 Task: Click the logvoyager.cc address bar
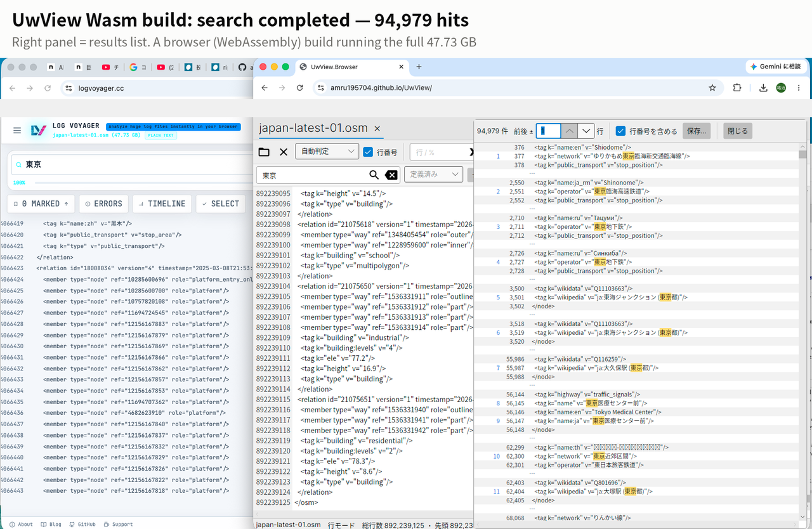[155, 88]
